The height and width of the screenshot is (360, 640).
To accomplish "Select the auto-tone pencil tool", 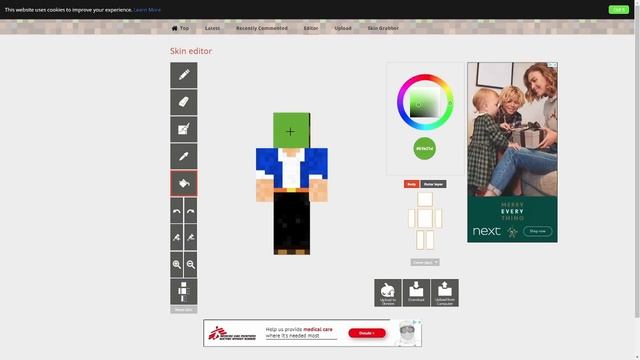I will [x=184, y=129].
